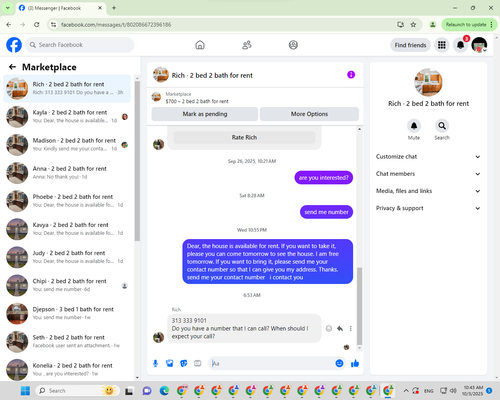Image resolution: width=500 pixels, height=400 pixels.
Task: Open Chrome tab search dropdown
Action: point(8,8)
